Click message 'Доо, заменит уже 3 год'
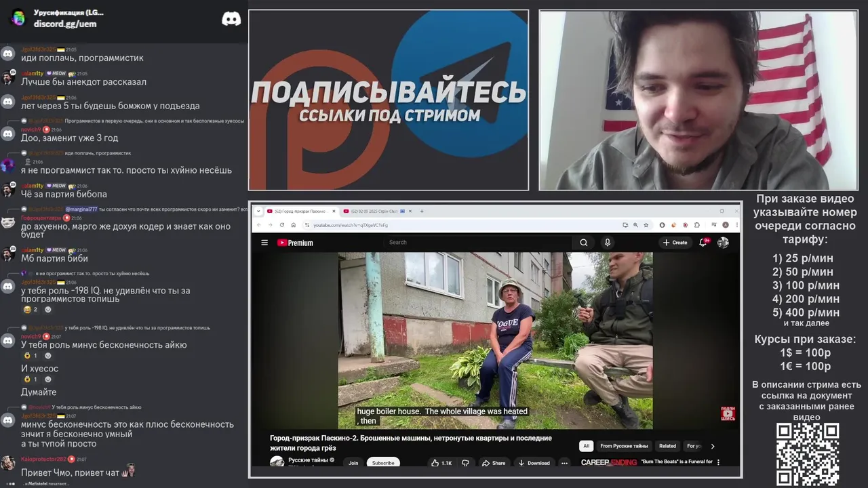This screenshot has height=488, width=868. point(69,138)
